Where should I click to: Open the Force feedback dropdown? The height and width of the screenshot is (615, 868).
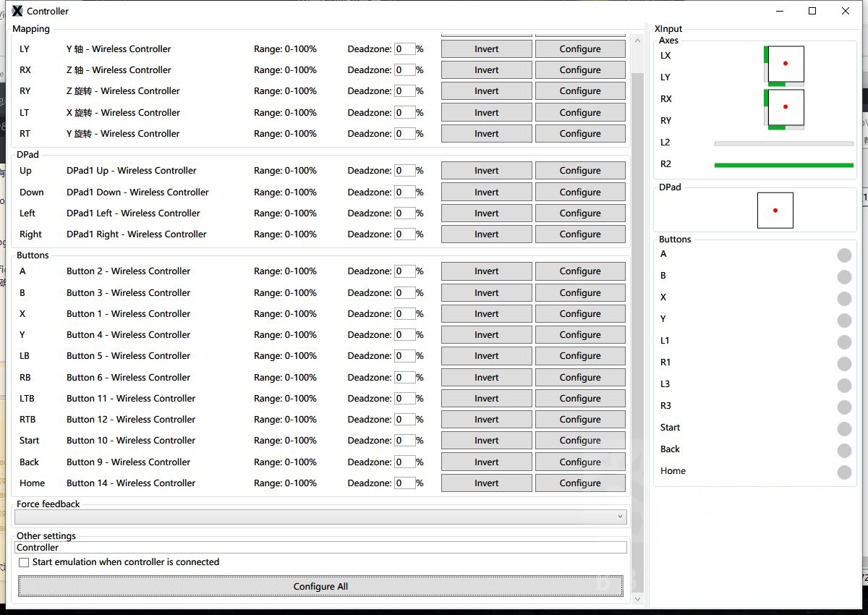coord(320,517)
